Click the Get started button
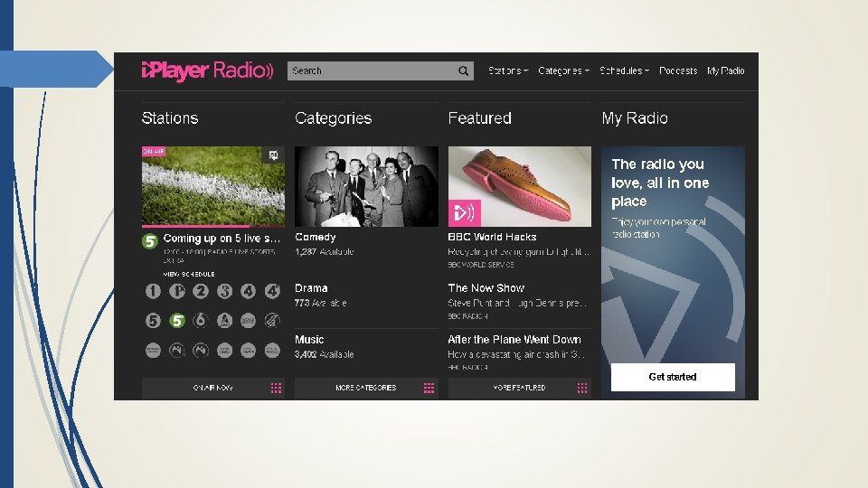The width and height of the screenshot is (868, 488). coord(673,377)
